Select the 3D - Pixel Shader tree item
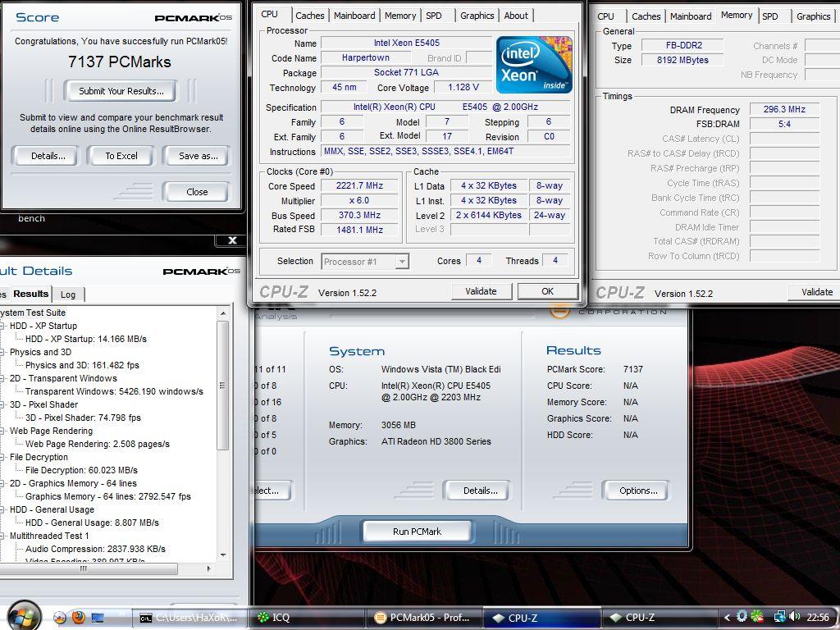 coord(44,404)
